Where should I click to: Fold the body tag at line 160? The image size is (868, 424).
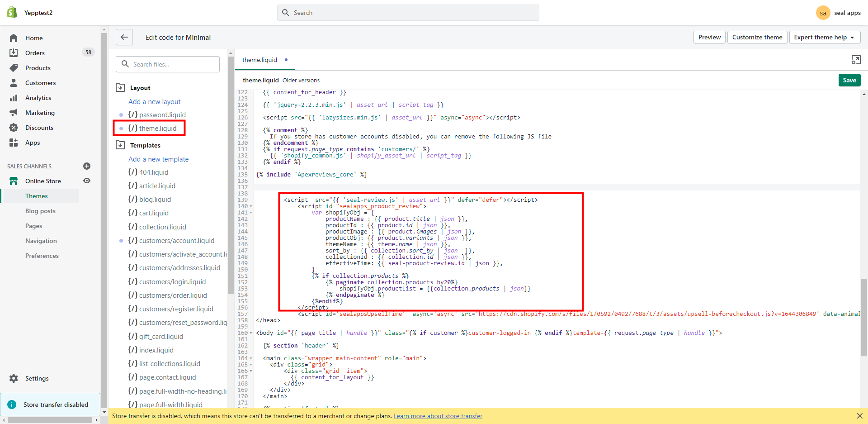[x=251, y=333]
